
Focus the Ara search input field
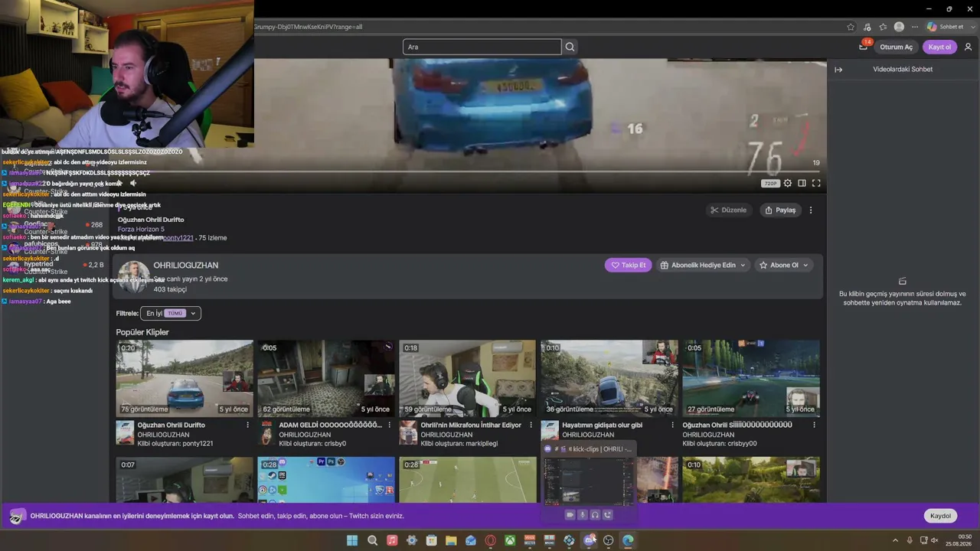(x=482, y=47)
